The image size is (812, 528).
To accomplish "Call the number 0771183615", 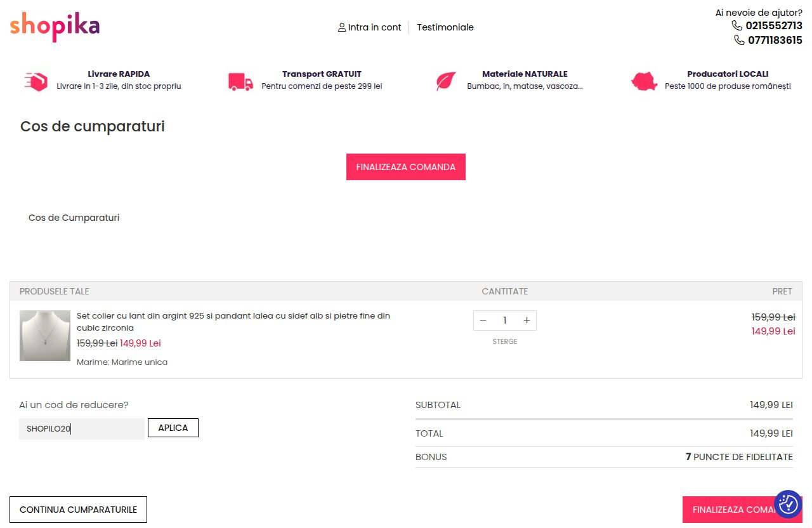I will tap(775, 40).
